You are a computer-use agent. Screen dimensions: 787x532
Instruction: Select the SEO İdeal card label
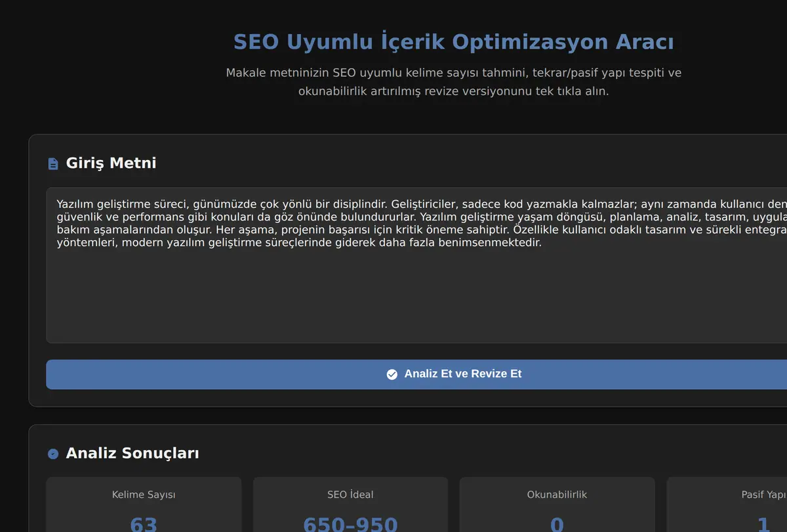click(350, 495)
